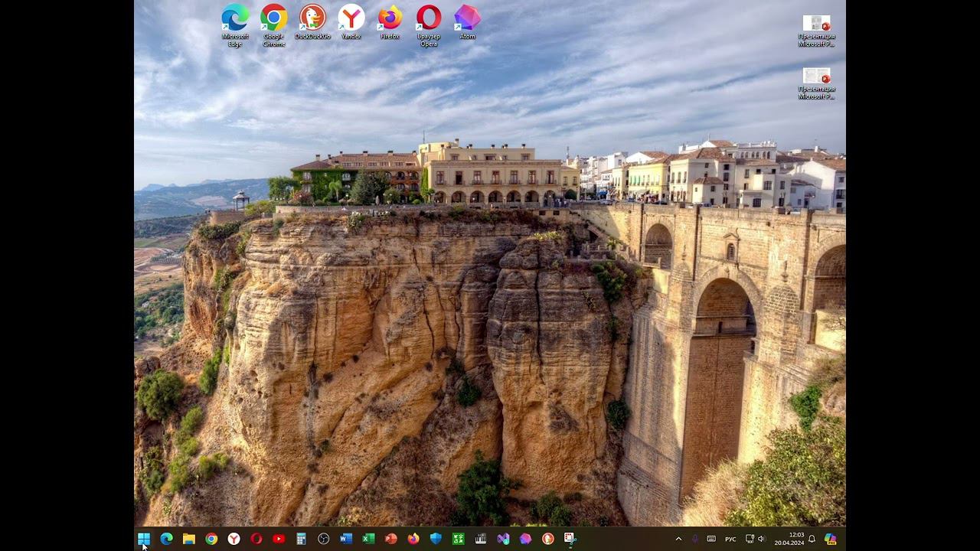Open notifications bell in the taskbar

[x=812, y=539]
